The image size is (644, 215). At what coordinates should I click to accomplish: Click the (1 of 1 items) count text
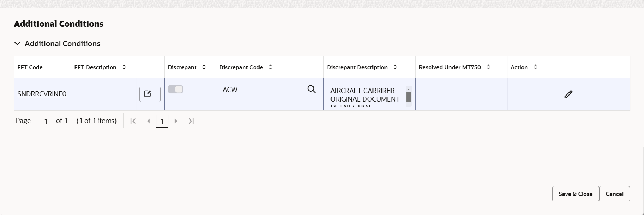pos(96,121)
